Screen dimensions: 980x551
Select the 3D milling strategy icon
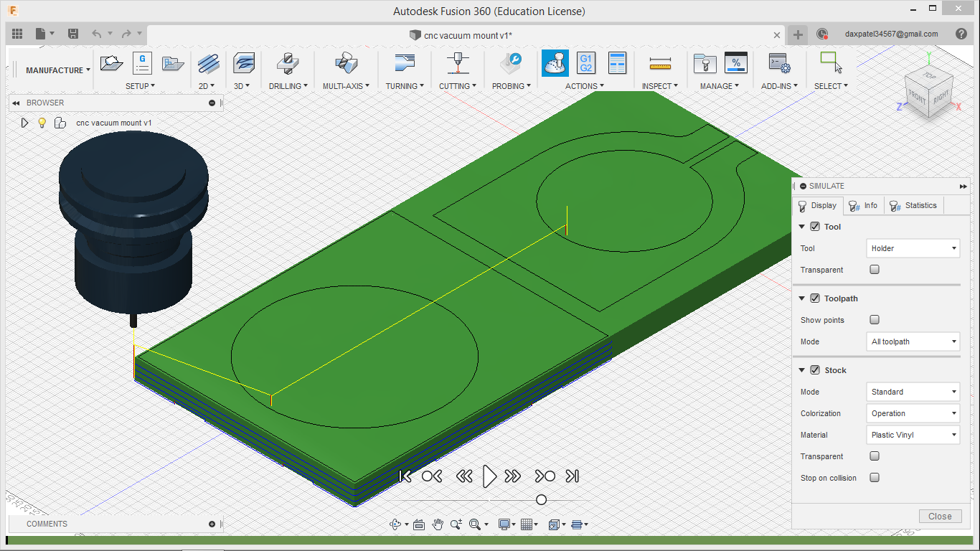point(244,63)
